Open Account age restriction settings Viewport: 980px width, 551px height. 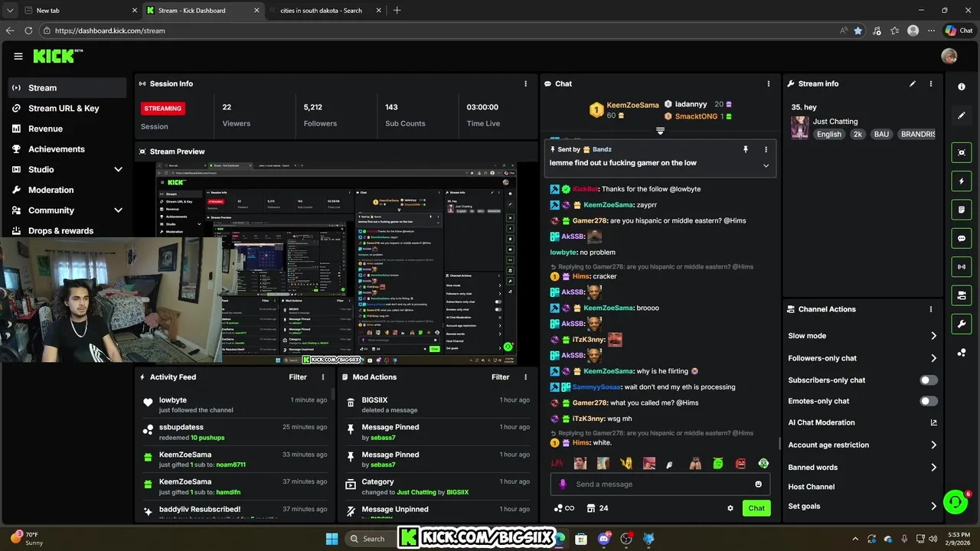[x=862, y=445]
